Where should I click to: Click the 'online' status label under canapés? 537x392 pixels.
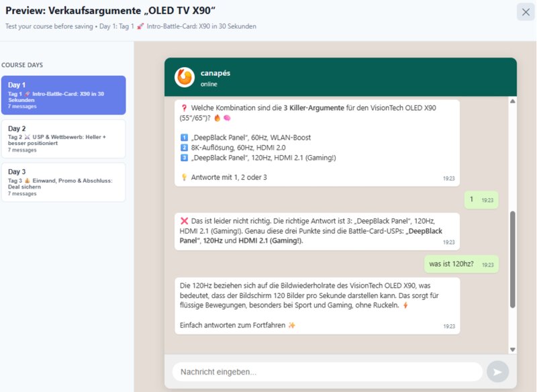pyautogui.click(x=208, y=85)
